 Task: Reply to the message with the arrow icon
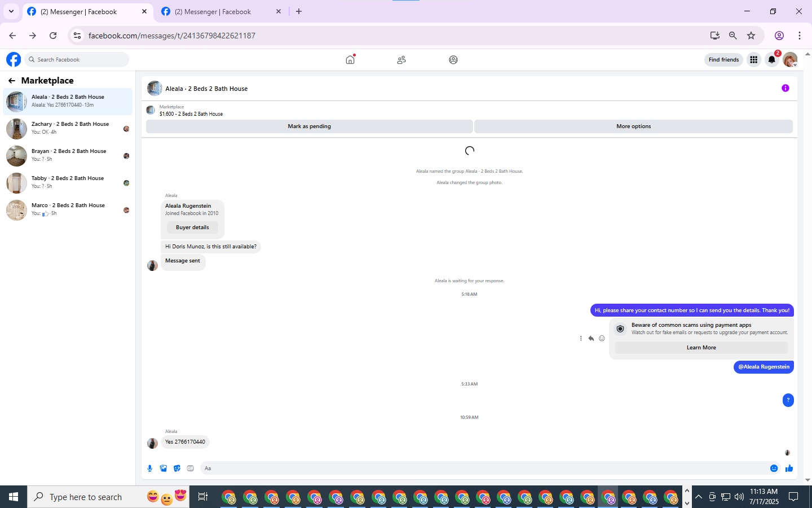pos(591,338)
